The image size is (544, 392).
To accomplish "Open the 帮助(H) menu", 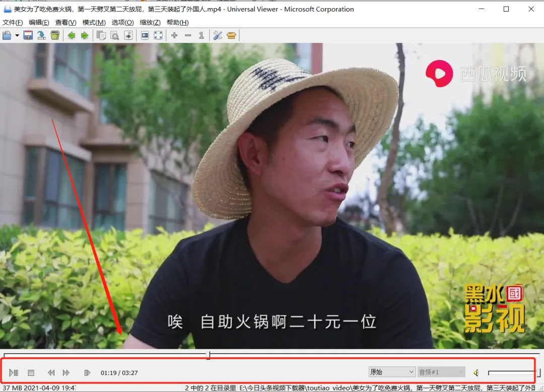I will tap(178, 23).
